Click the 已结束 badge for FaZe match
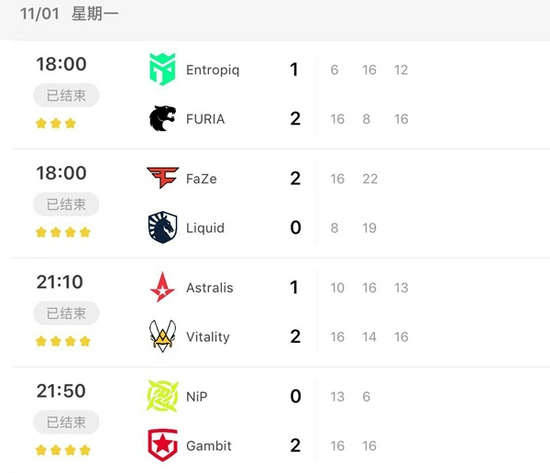The image size is (550, 473). pyautogui.click(x=66, y=204)
